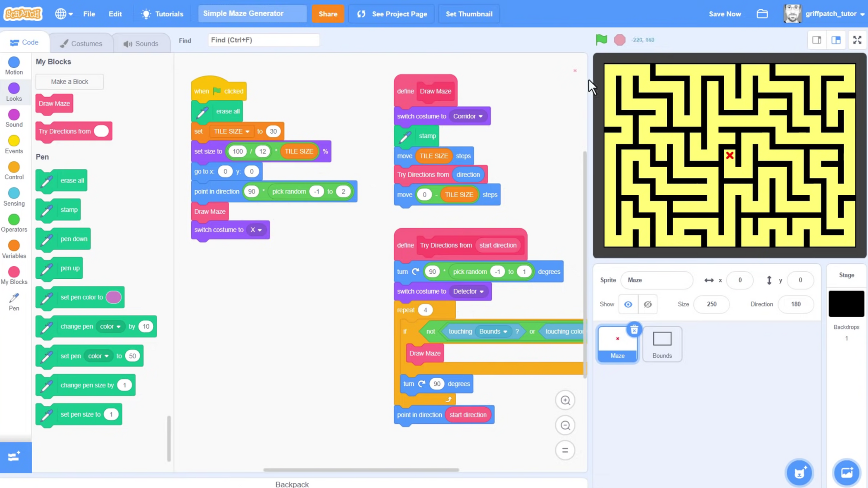868x488 pixels.
Task: Click the green flag to run project
Action: tap(602, 40)
